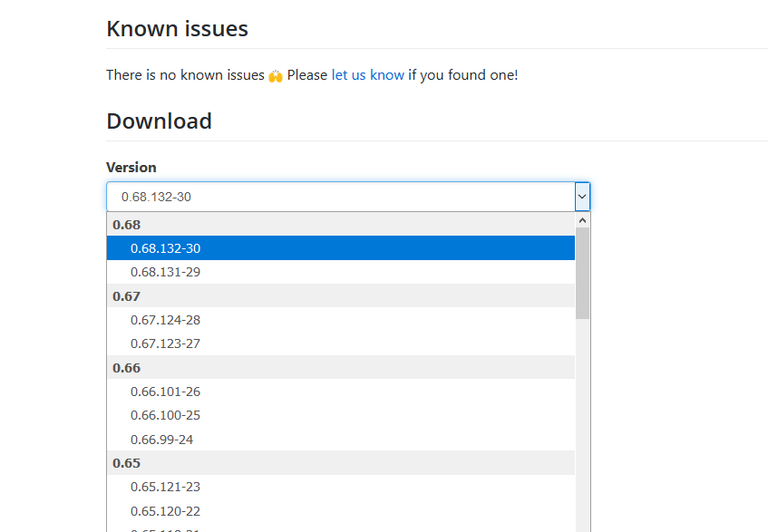
Task: Click the raised hands emoji
Action: (x=276, y=76)
